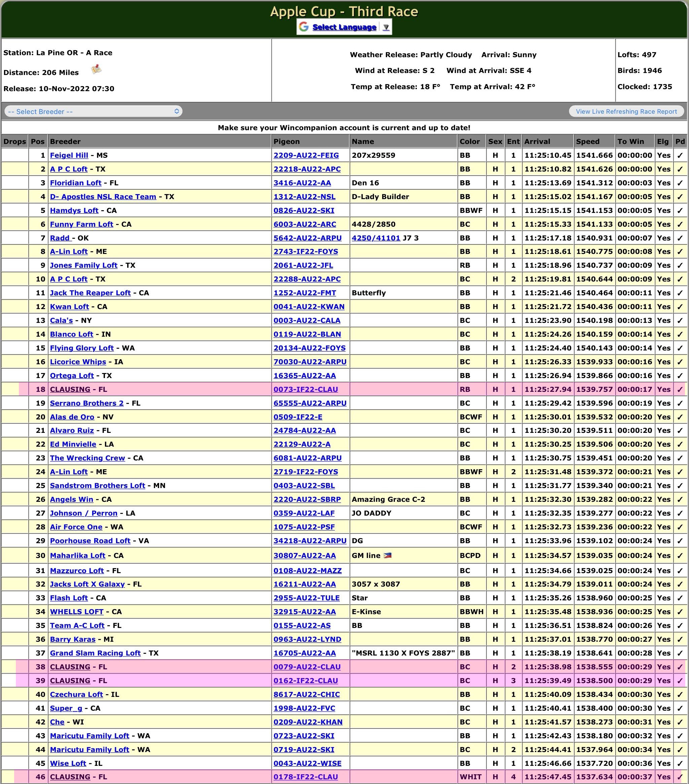Click paid checkmark in position 18 CLAUSING row

pos(680,390)
